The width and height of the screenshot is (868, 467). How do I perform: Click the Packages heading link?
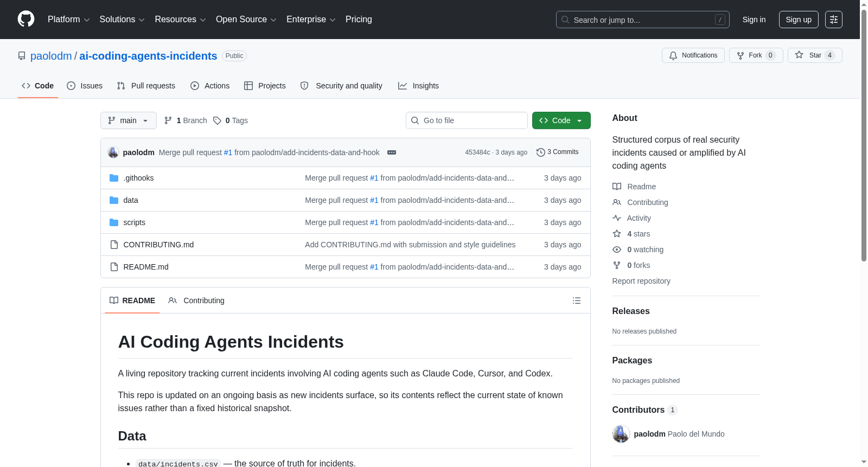[632, 360]
